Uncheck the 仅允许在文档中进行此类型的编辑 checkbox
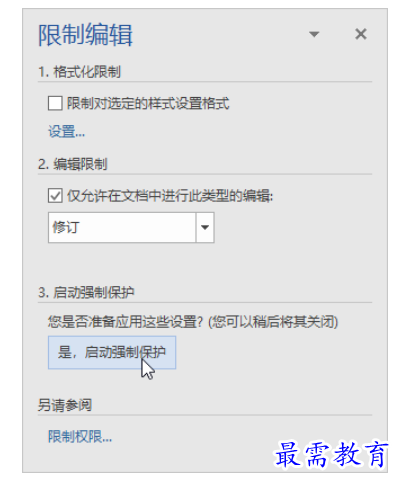Screen dimensions: 397x486 point(55,196)
